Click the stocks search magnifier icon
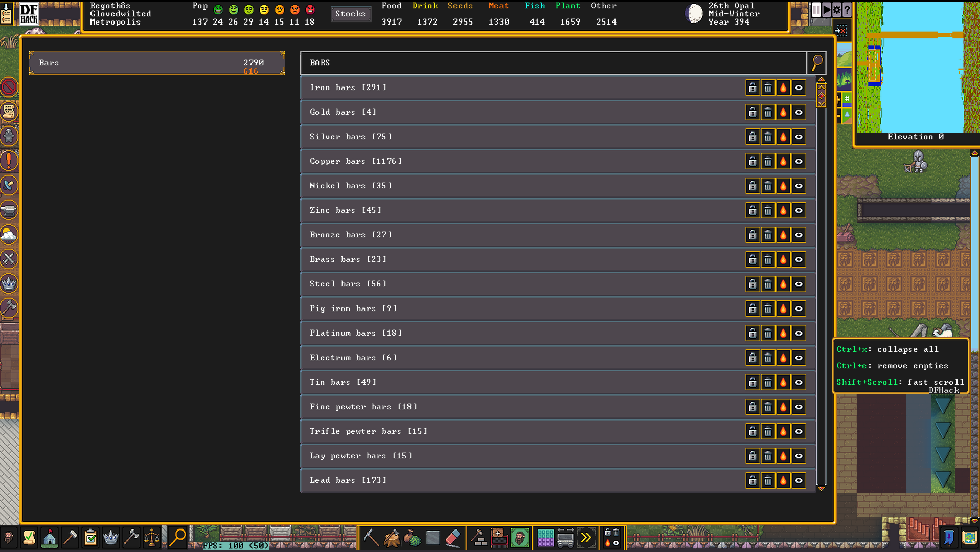The width and height of the screenshot is (980, 552). click(x=817, y=63)
